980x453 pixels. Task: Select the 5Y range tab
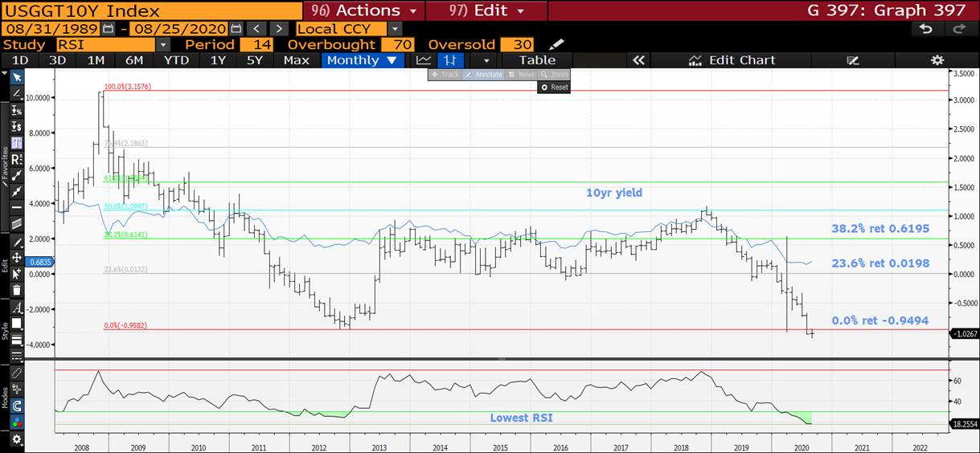255,60
